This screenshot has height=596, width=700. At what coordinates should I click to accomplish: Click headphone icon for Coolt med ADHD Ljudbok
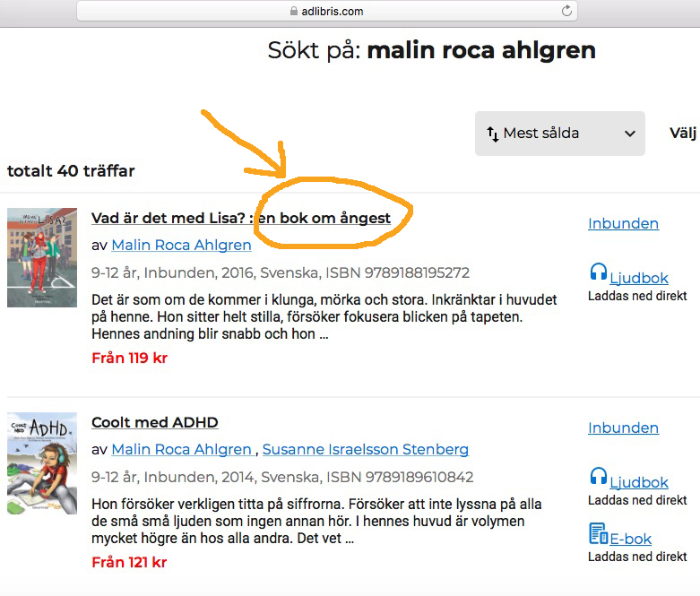pyautogui.click(x=598, y=477)
